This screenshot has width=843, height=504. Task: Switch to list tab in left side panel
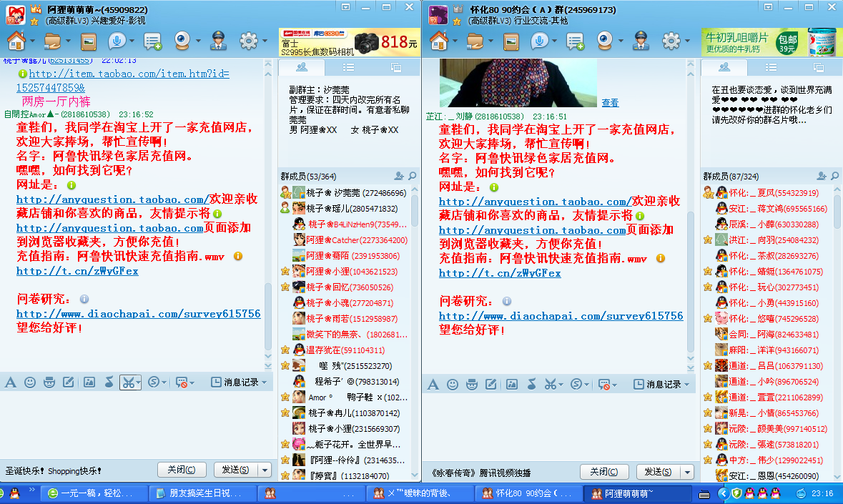(348, 67)
